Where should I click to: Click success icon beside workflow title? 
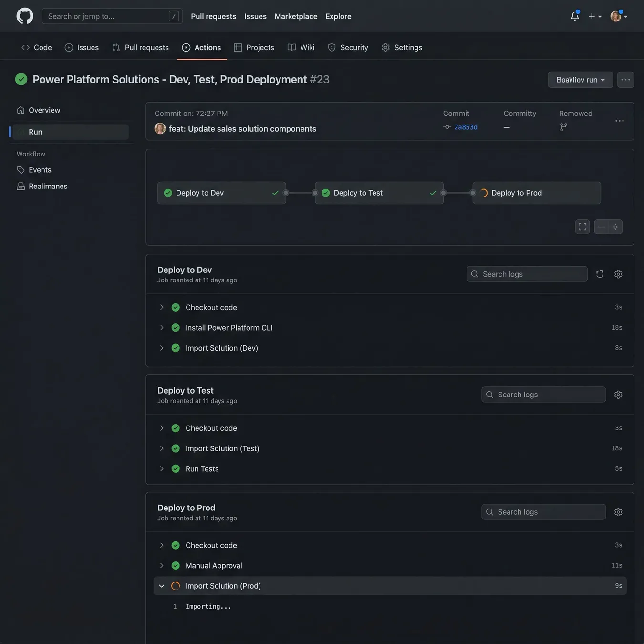click(21, 79)
